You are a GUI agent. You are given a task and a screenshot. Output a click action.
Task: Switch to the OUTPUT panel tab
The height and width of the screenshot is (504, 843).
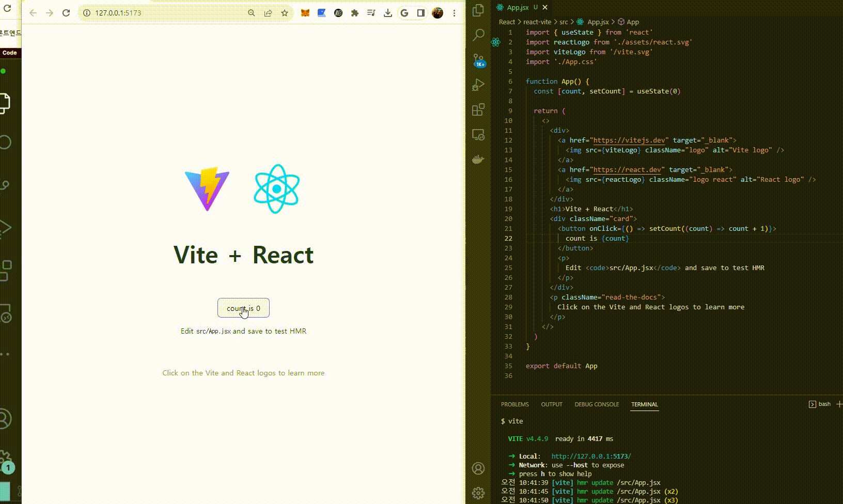pos(552,404)
